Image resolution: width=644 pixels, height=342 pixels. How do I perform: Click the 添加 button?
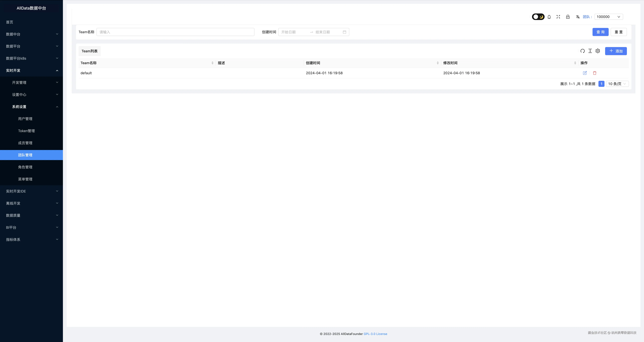click(x=616, y=51)
